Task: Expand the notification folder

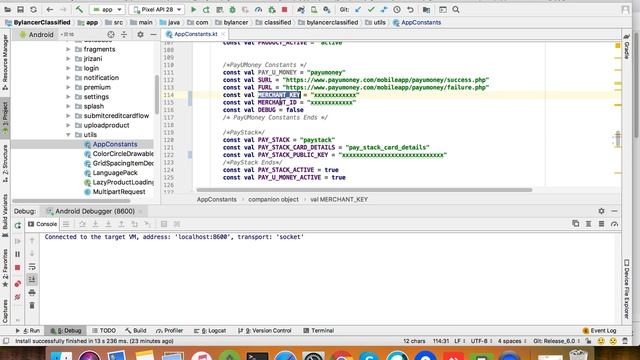Action: coord(68,78)
